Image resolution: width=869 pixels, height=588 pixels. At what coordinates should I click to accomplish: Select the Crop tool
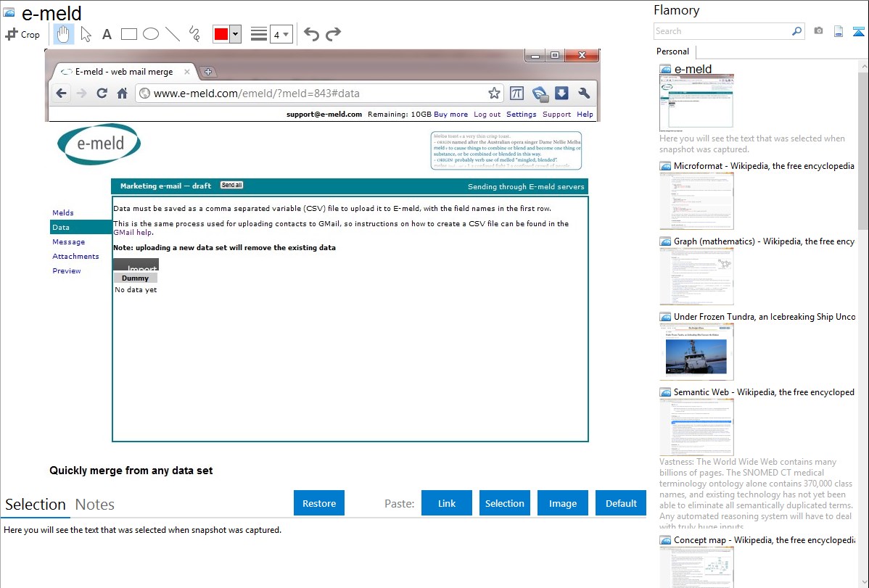(22, 34)
